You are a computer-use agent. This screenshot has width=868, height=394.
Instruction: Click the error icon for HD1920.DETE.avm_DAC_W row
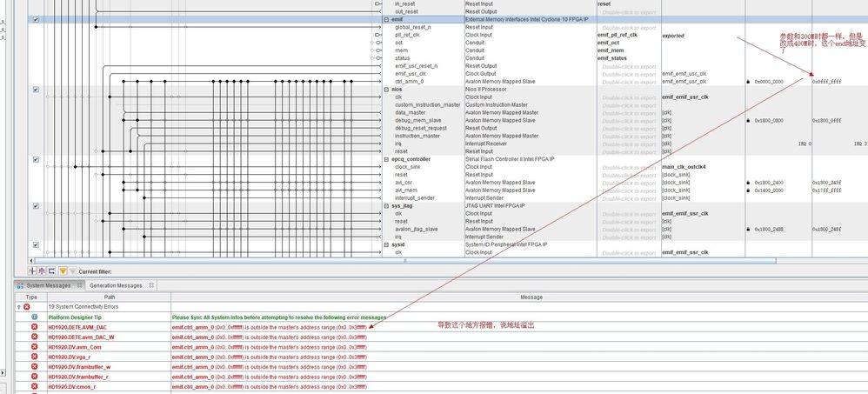coord(34,337)
